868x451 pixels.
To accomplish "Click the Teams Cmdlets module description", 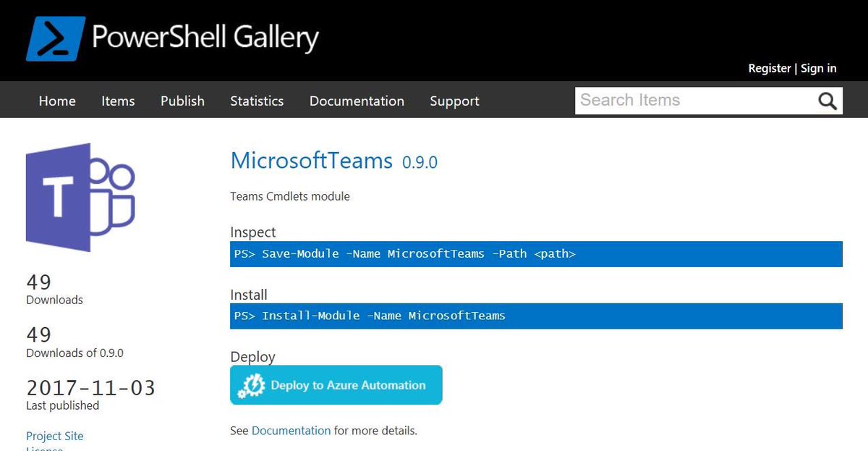I will (290, 196).
